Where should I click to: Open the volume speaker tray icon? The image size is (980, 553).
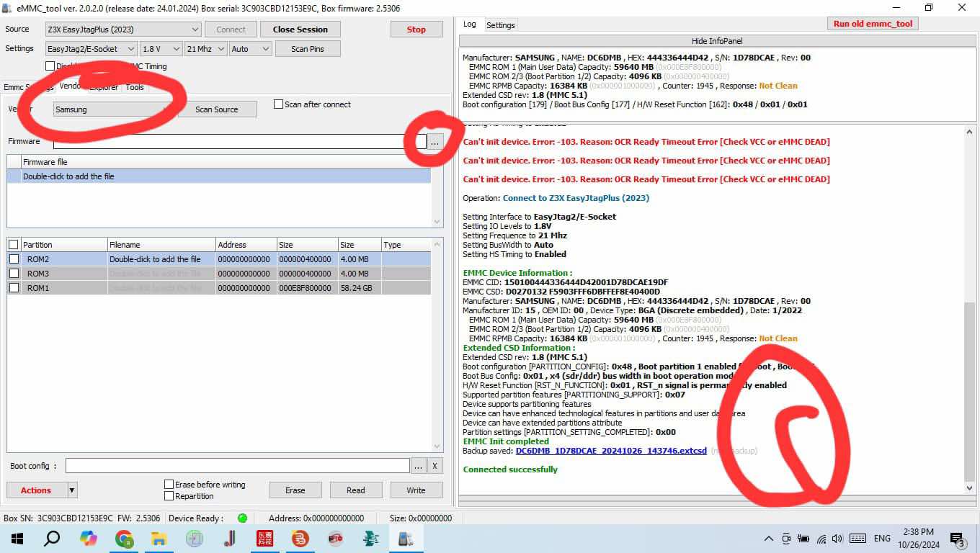coord(837,539)
